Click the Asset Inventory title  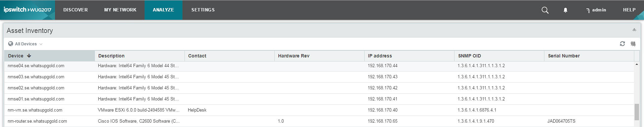tap(30, 31)
